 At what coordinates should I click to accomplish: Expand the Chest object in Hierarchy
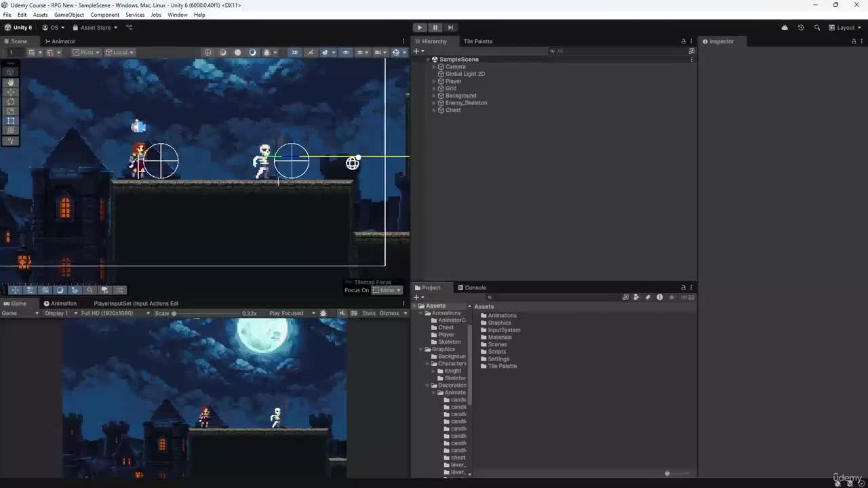pos(433,110)
